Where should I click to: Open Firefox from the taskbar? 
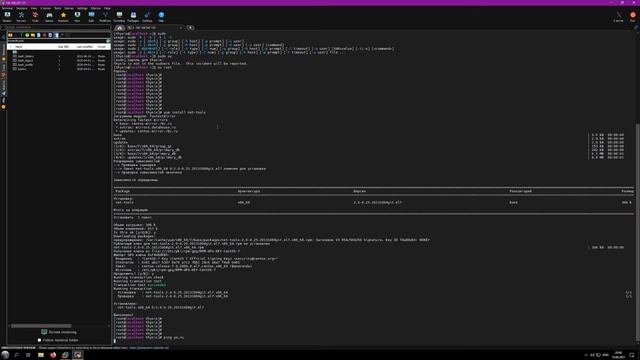tap(53, 355)
